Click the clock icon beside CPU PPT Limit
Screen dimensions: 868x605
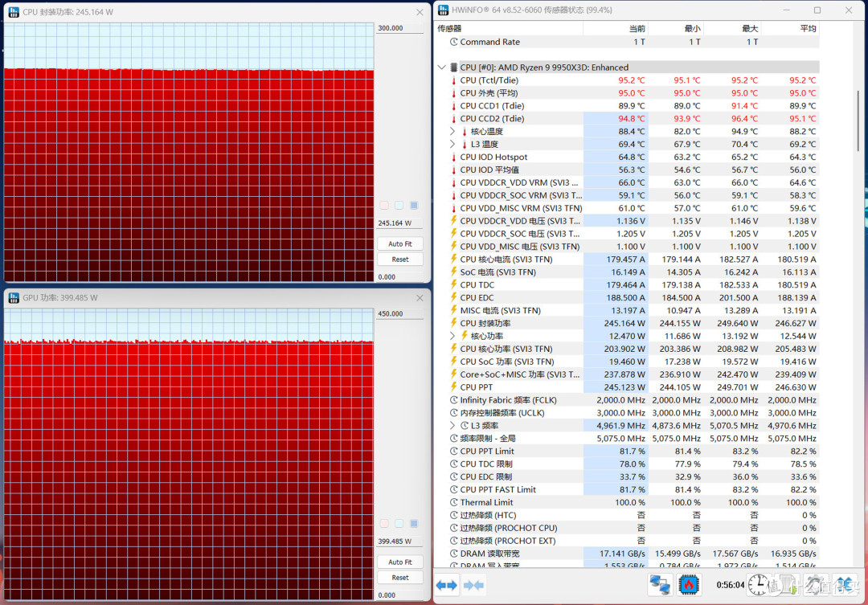pyautogui.click(x=454, y=451)
